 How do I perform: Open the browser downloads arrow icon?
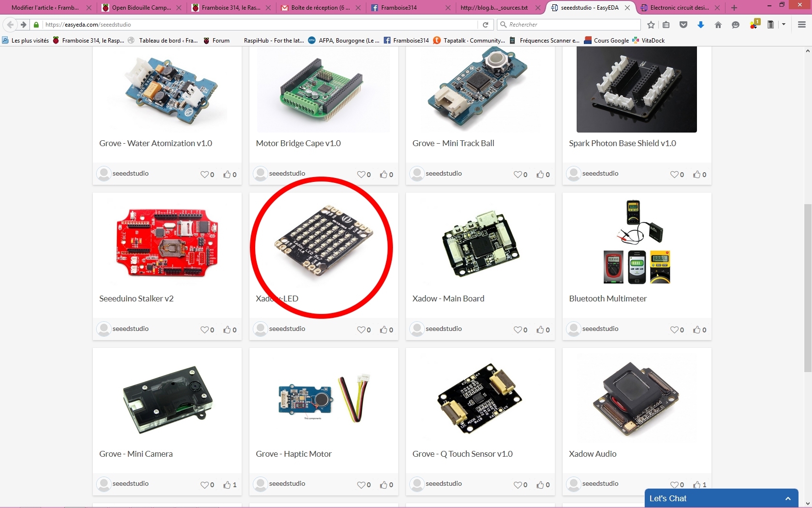[x=701, y=25]
